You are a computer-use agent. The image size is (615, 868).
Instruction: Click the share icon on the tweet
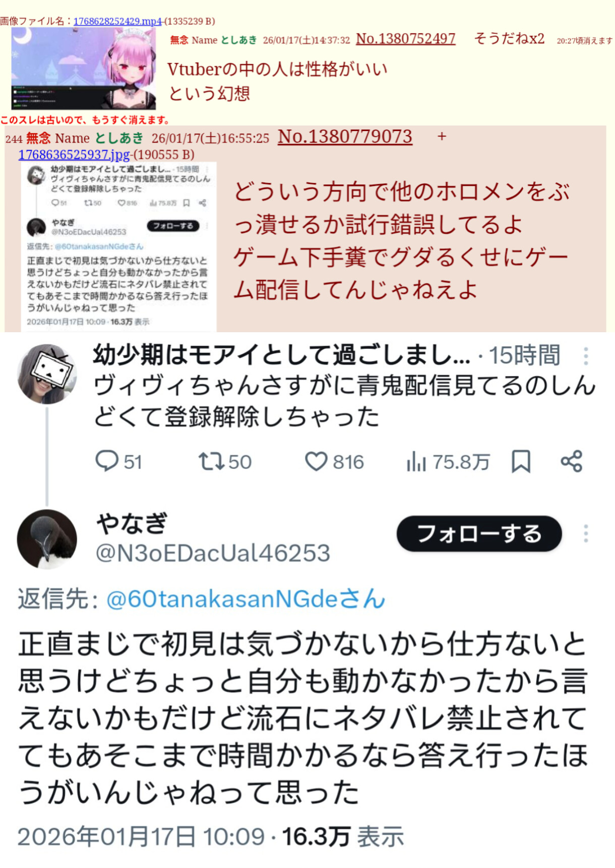[x=572, y=461]
